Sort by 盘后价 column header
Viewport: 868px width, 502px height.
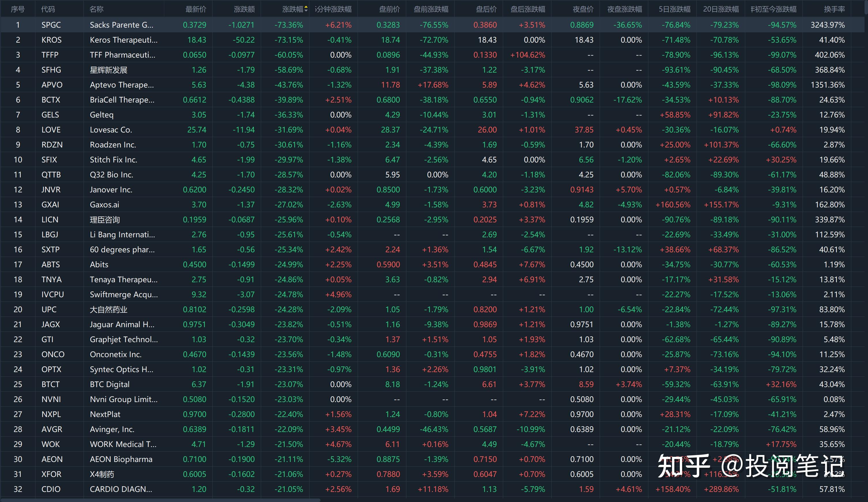click(486, 9)
